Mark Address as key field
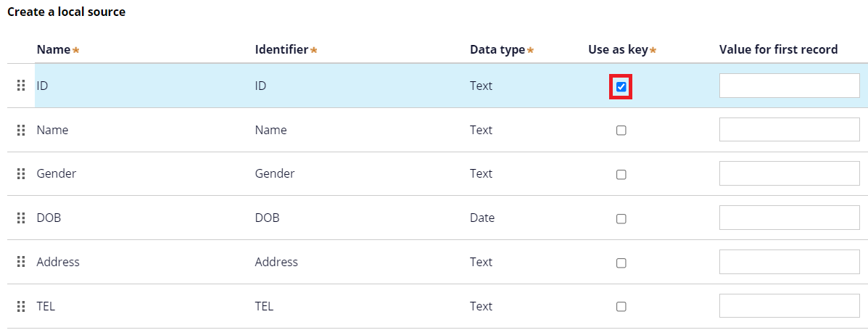868x330 pixels. 621,263
